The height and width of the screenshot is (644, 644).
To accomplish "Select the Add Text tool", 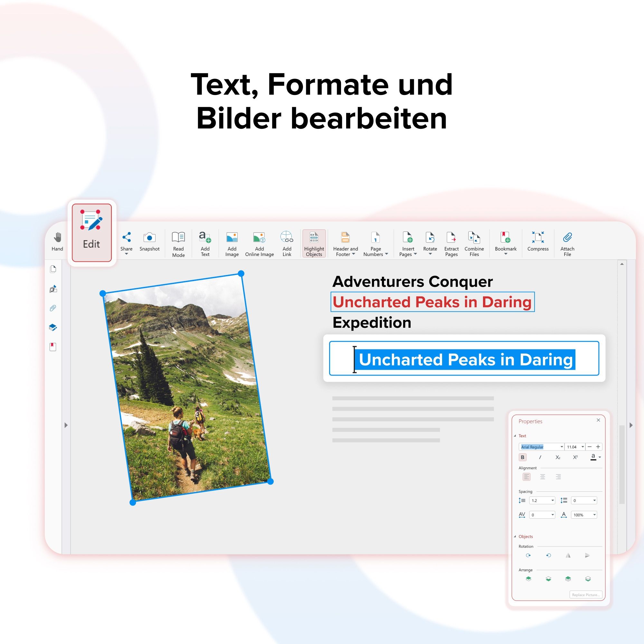I will click(x=205, y=238).
